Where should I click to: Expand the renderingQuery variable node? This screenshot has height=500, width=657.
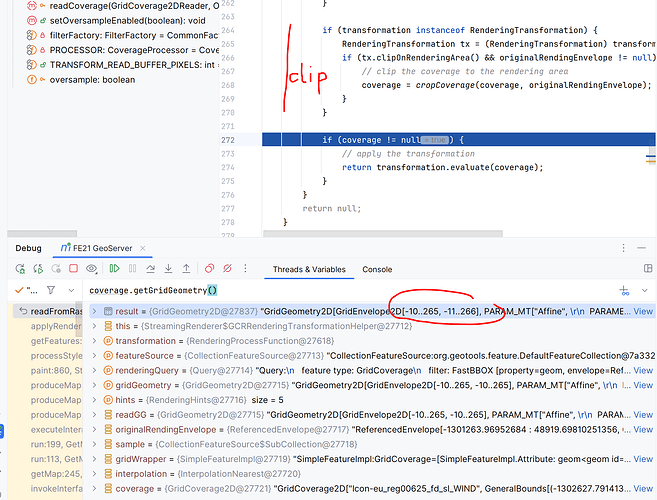(95, 370)
